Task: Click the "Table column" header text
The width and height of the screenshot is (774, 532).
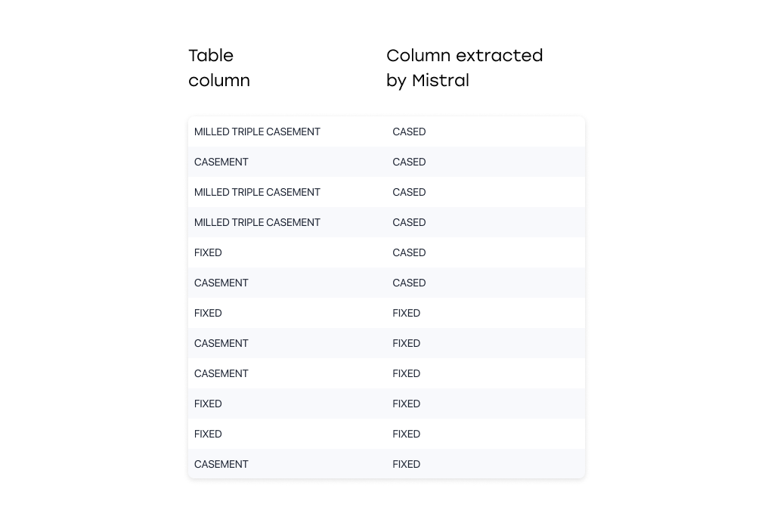Action: point(219,68)
